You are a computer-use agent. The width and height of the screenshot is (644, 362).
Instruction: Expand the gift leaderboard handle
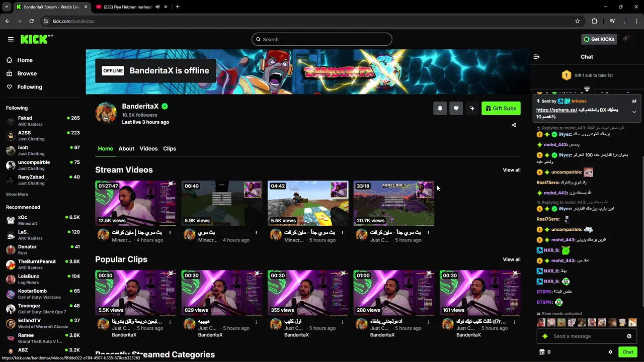point(587,89)
